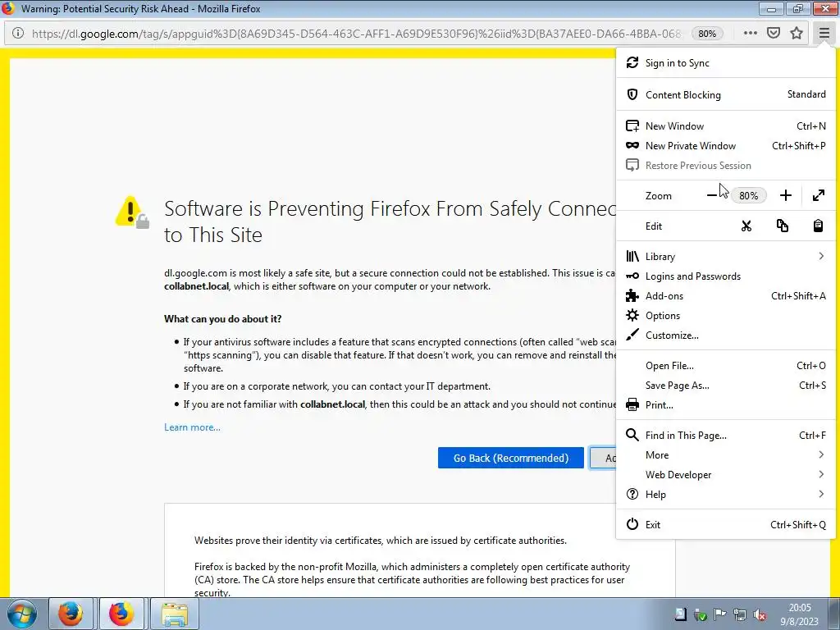
Task: Click heading 'What can you do about it?'
Action: 223,319
